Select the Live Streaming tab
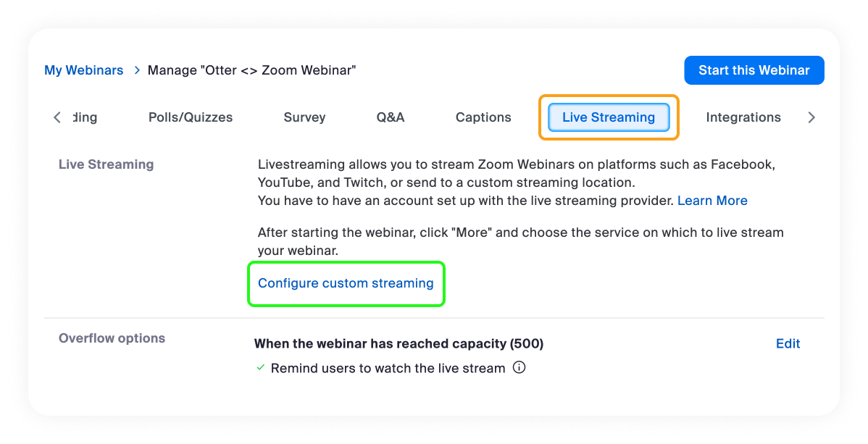Viewport: 868px width, 444px height. (x=609, y=117)
